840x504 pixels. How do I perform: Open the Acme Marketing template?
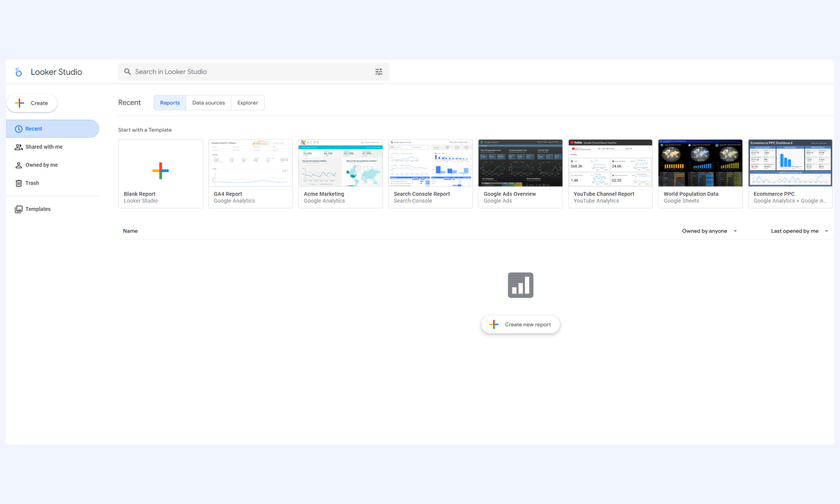point(340,173)
